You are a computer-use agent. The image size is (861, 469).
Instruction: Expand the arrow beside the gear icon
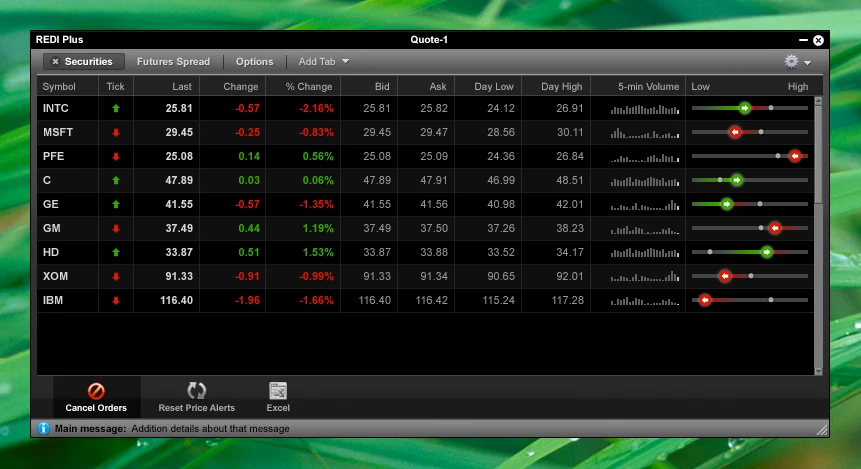coord(807,63)
